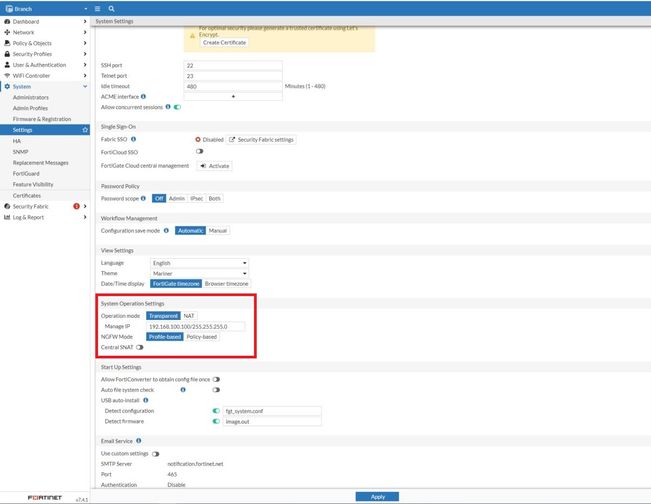
Task: Expand the Network menu chevron
Action: (85, 32)
